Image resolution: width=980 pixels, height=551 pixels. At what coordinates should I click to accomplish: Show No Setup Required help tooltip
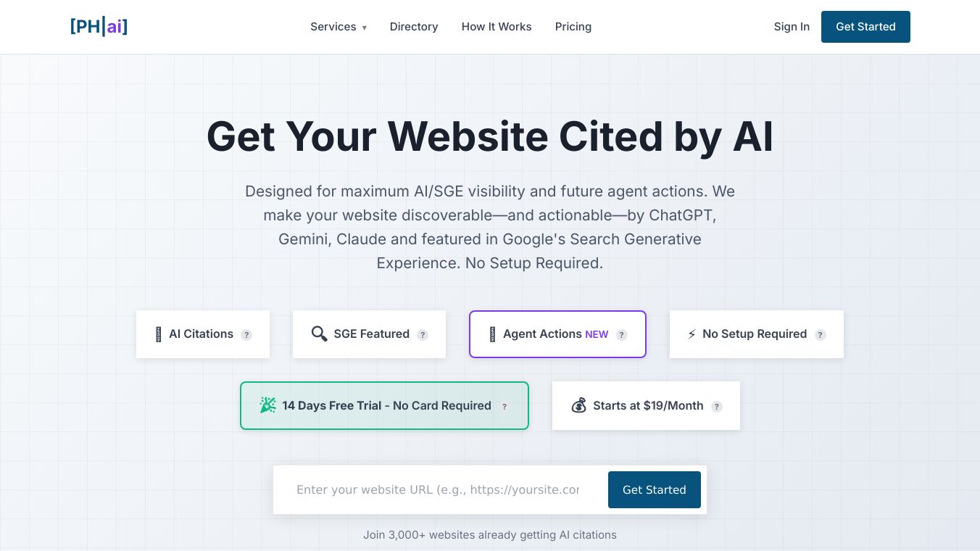tap(820, 335)
